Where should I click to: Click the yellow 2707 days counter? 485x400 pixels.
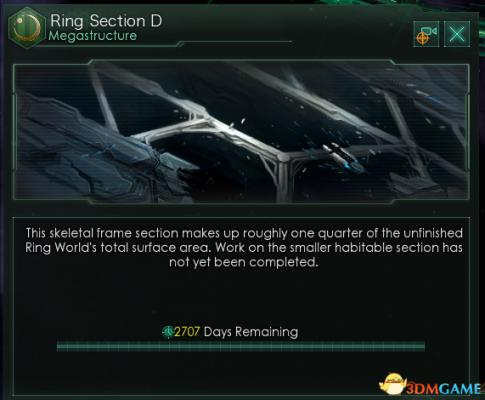[187, 332]
